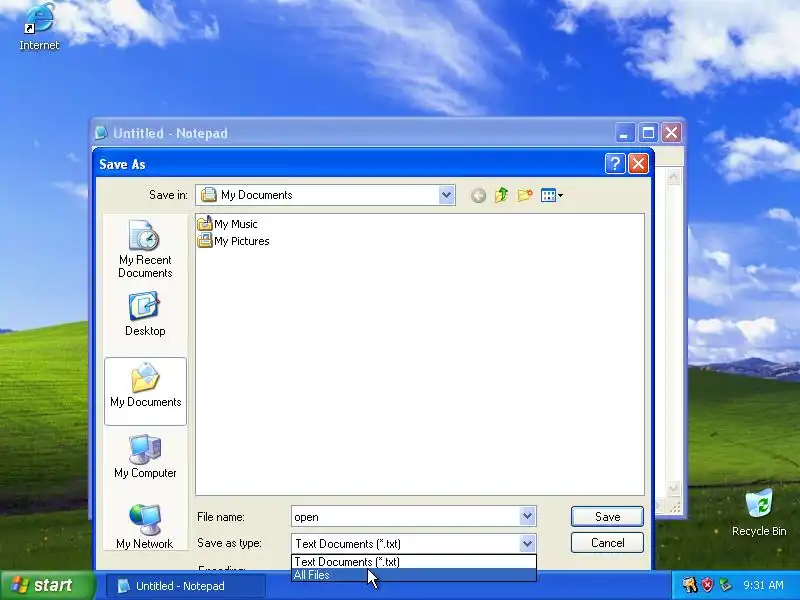Click the Save button

[607, 516]
